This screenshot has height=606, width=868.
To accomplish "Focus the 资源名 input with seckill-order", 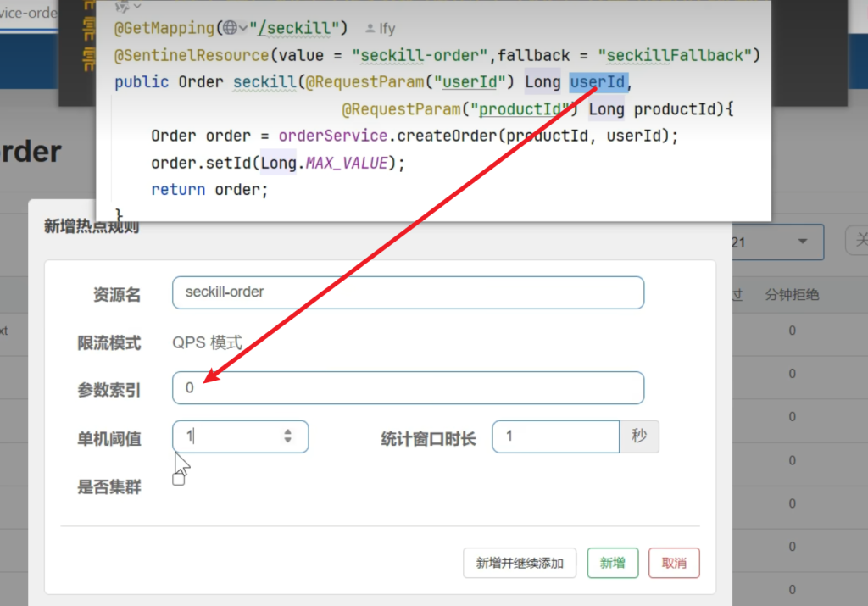I will pos(407,292).
